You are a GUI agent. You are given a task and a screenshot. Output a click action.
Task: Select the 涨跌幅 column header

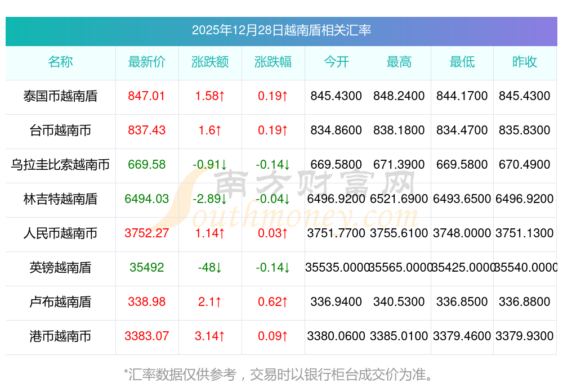click(273, 62)
